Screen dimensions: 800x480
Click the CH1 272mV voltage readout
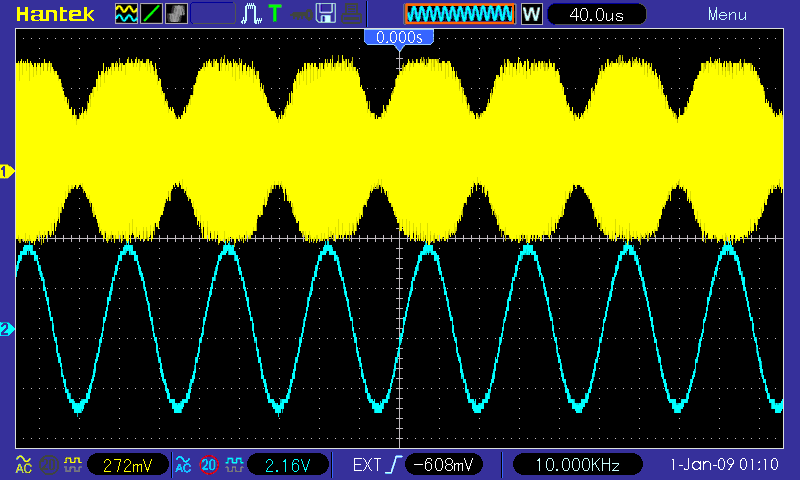128,465
